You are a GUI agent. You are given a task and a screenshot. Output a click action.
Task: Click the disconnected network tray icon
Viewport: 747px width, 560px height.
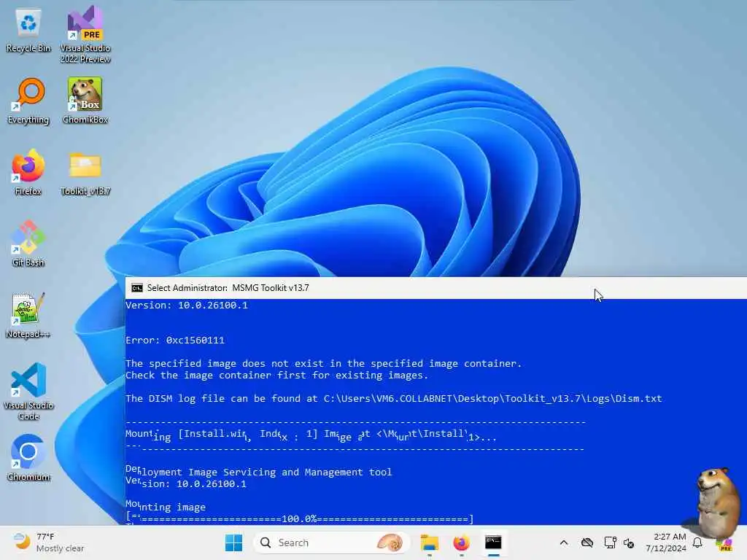pyautogui.click(x=629, y=542)
